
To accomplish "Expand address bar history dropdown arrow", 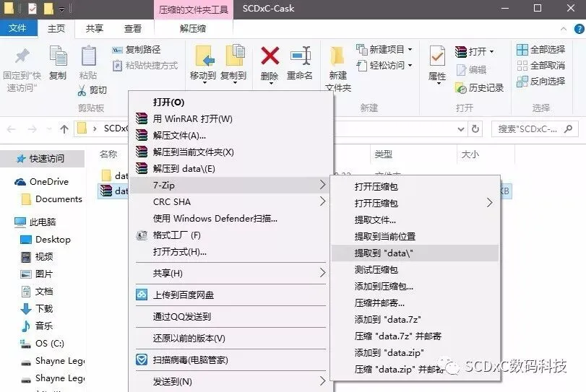I will 461,129.
